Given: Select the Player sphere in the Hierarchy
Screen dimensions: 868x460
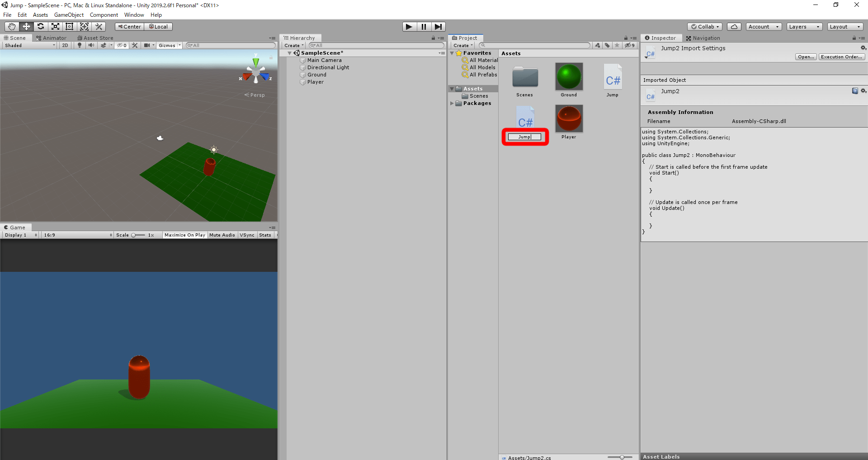Looking at the screenshot, I should (x=315, y=82).
